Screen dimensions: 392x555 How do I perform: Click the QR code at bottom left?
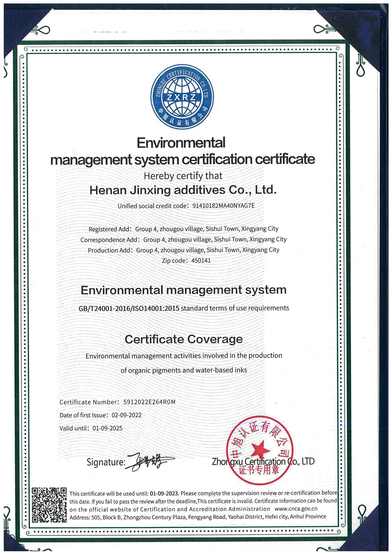[49, 505]
